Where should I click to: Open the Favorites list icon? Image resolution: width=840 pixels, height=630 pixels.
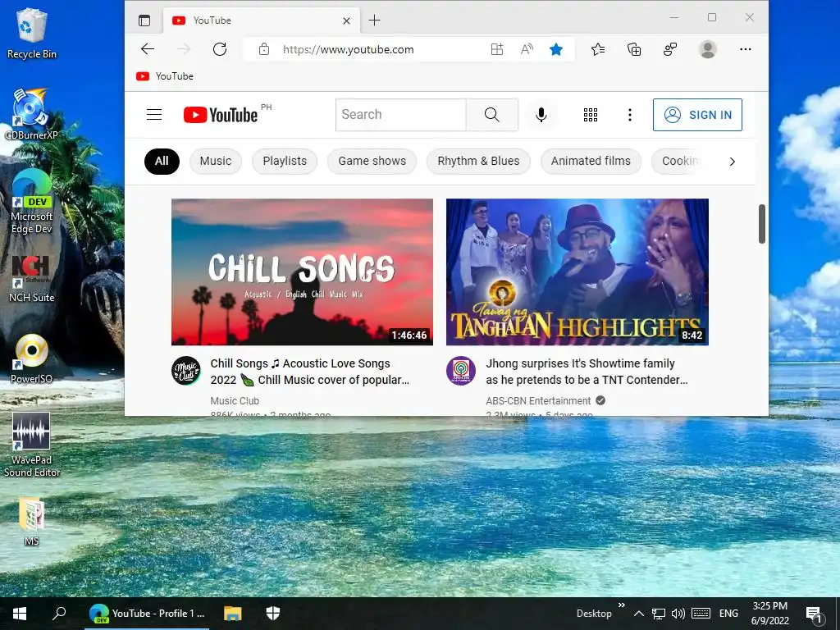[x=598, y=49]
